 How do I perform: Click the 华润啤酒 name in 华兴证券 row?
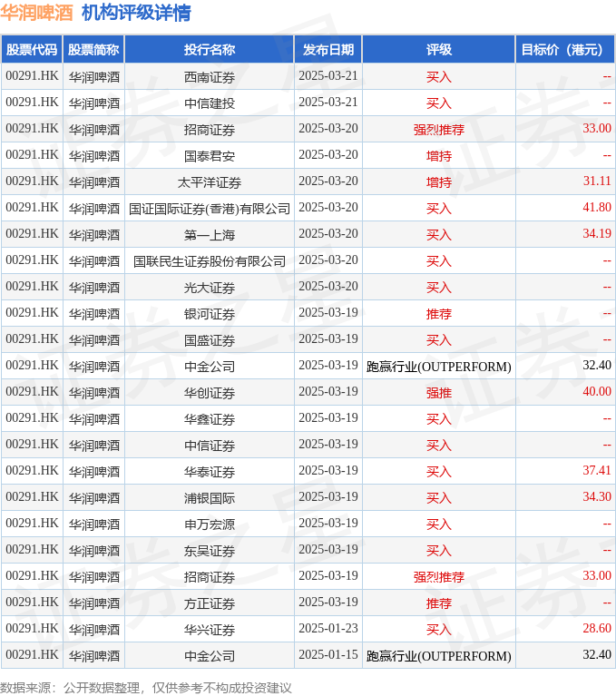point(94,630)
